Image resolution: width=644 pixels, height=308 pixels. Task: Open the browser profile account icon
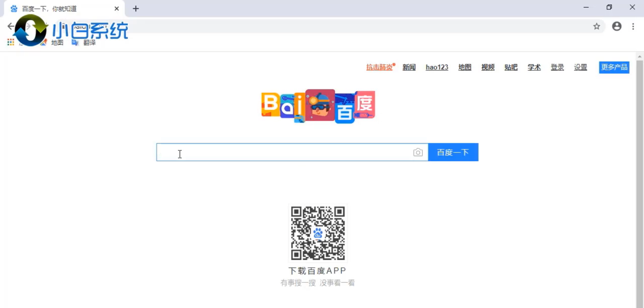[x=617, y=26]
